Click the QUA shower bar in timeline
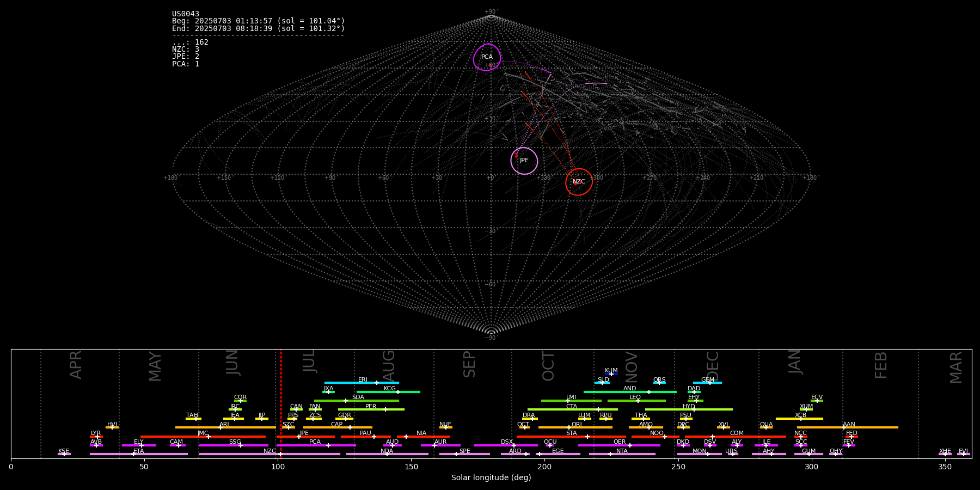 766,427
